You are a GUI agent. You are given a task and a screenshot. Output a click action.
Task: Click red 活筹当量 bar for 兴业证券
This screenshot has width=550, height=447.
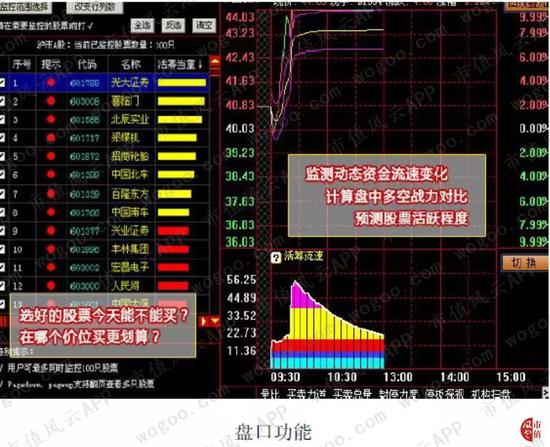(173, 231)
